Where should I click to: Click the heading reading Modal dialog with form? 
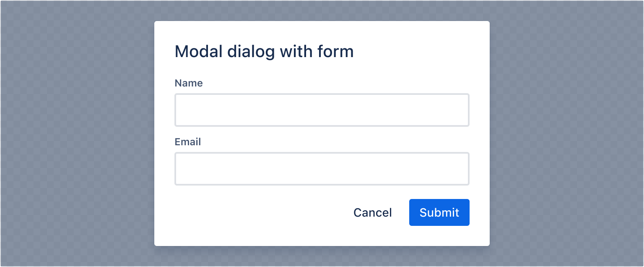coord(264,51)
